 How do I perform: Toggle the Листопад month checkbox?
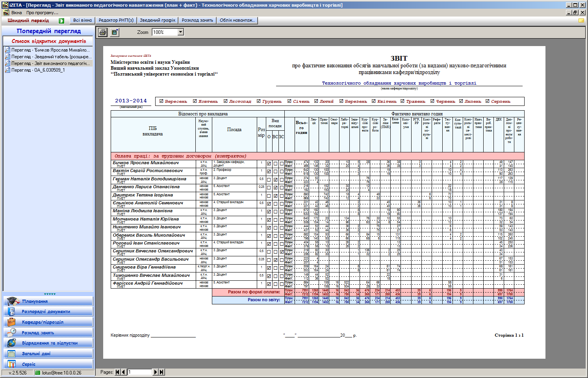click(x=225, y=101)
